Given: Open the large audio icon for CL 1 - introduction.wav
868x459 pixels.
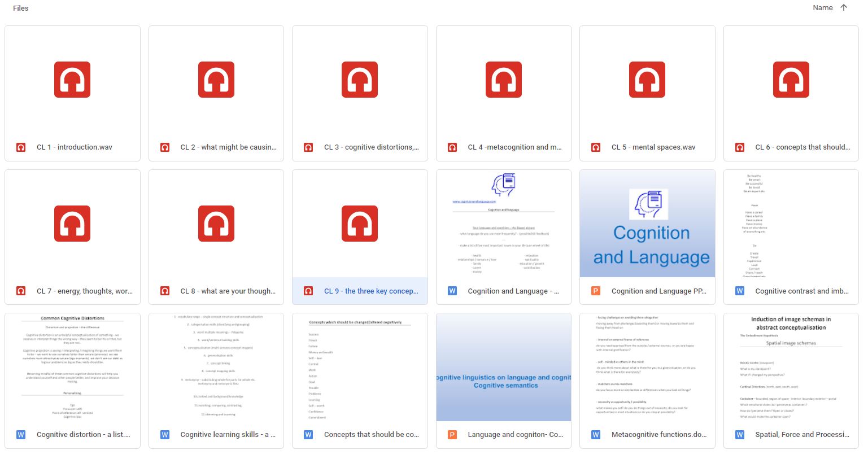Looking at the screenshot, I should [x=72, y=80].
